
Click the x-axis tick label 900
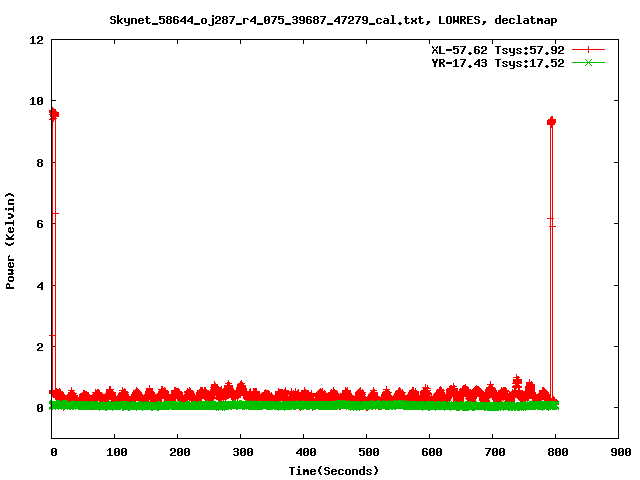tap(621, 452)
